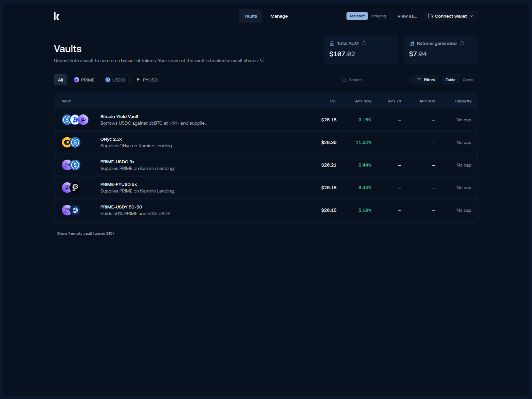Open the Bitcoin Yield Vault name
Screen dimensions: 532x399
[119, 117]
